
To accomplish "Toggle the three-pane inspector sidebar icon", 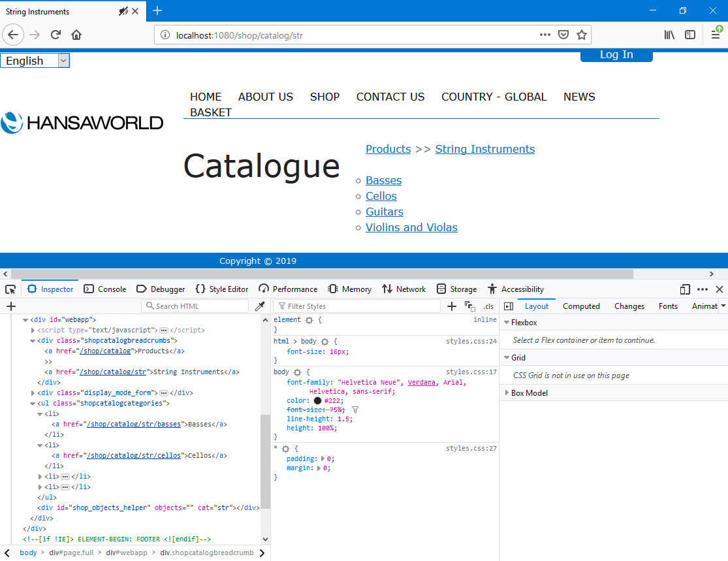I will (x=509, y=306).
